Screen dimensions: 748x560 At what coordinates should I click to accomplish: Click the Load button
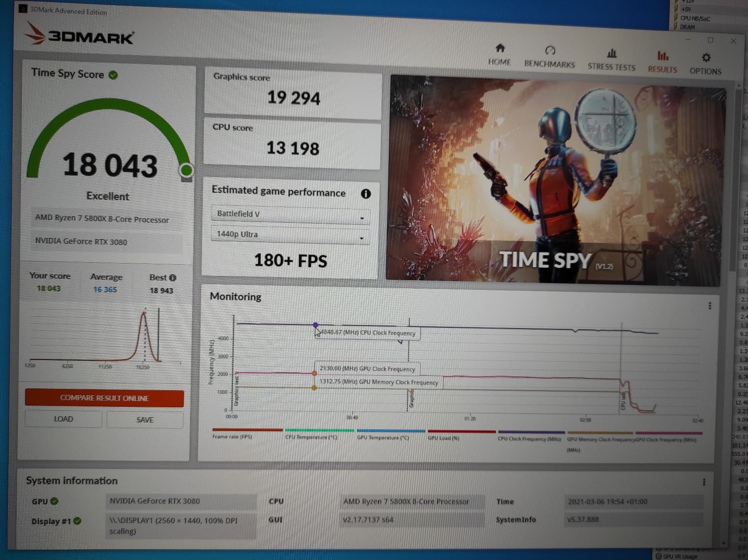pos(63,419)
